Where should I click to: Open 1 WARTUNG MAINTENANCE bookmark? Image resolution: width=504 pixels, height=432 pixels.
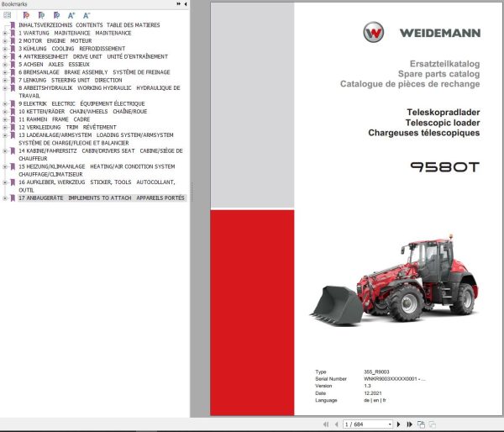point(75,33)
